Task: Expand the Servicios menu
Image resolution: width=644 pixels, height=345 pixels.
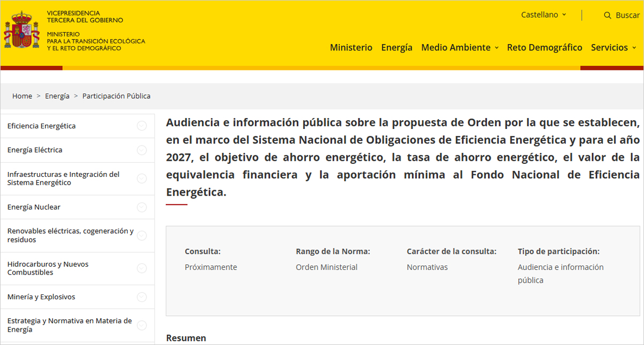Action: (x=613, y=47)
